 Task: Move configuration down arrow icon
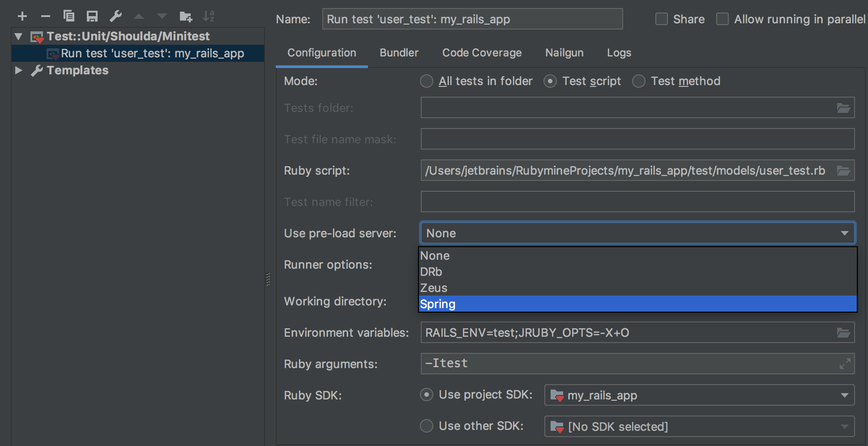pyautogui.click(x=162, y=17)
